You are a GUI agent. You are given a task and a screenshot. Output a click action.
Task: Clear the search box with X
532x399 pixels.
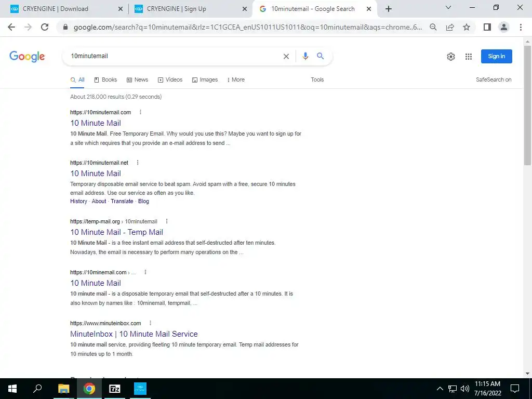coord(286,56)
